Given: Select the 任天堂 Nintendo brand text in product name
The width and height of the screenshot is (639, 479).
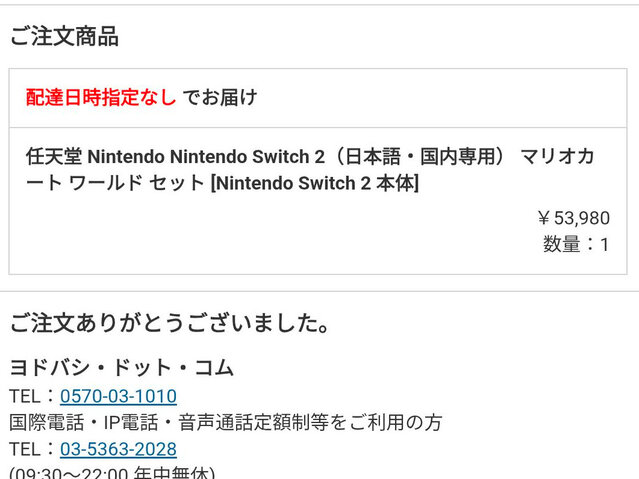Looking at the screenshot, I should (96, 157).
